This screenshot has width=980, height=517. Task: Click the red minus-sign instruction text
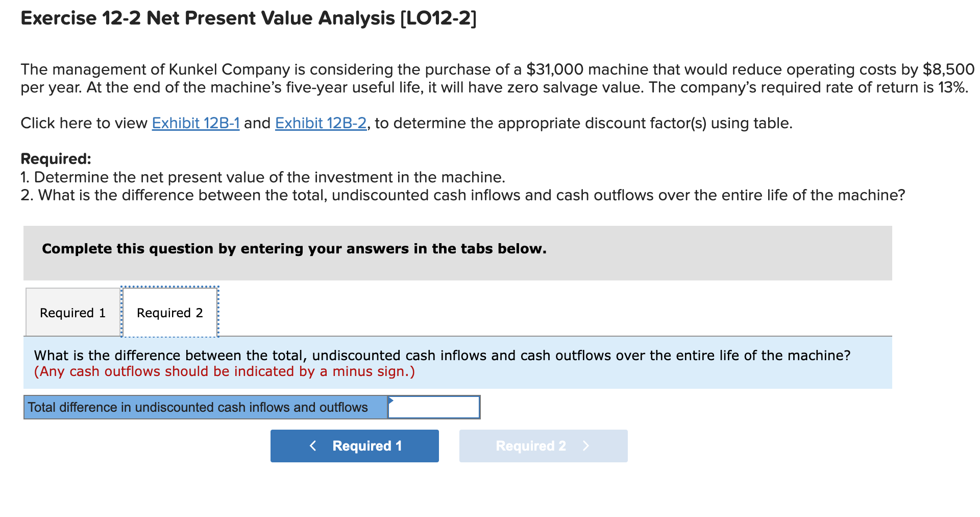tap(224, 371)
